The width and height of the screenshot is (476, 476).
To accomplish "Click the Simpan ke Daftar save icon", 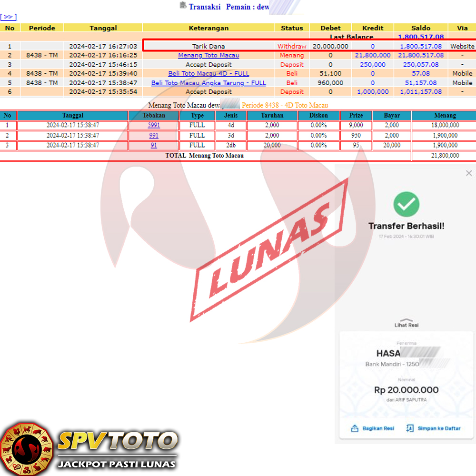I will pyautogui.click(x=410, y=428).
